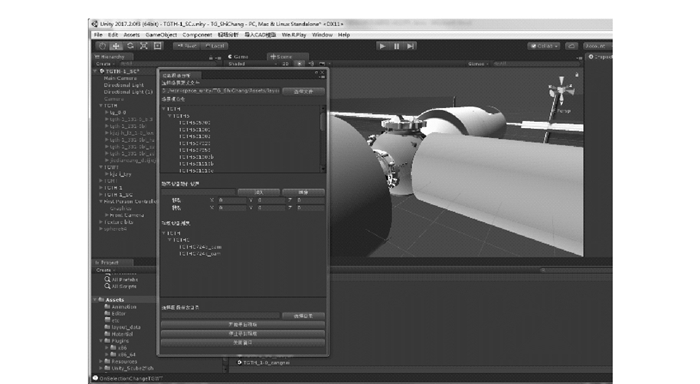This screenshot has width=700, height=384.
Task: Click the first row X value field
Action: tap(232, 200)
